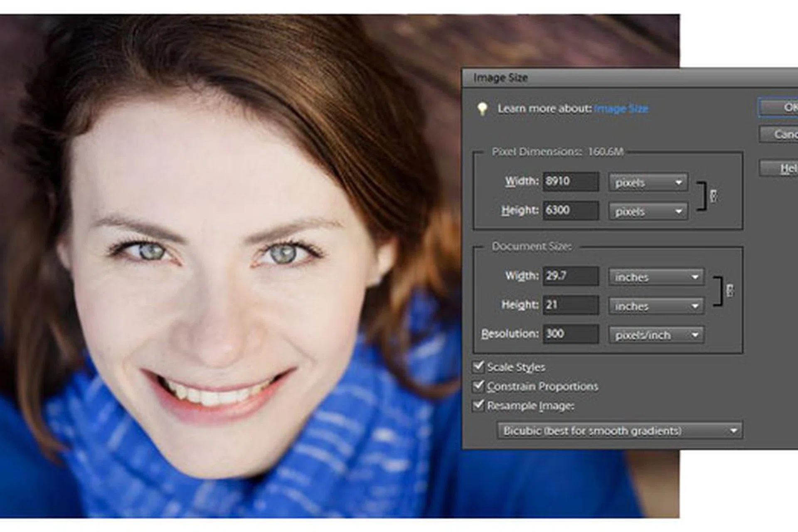798x532 pixels.
Task: Click the pixel dimensions chain link icon
Action: [713, 196]
